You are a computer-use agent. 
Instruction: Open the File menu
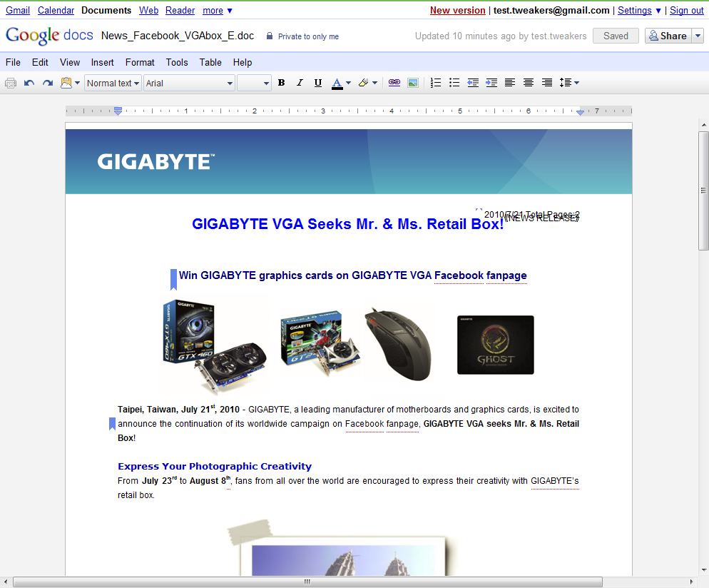pyautogui.click(x=13, y=62)
